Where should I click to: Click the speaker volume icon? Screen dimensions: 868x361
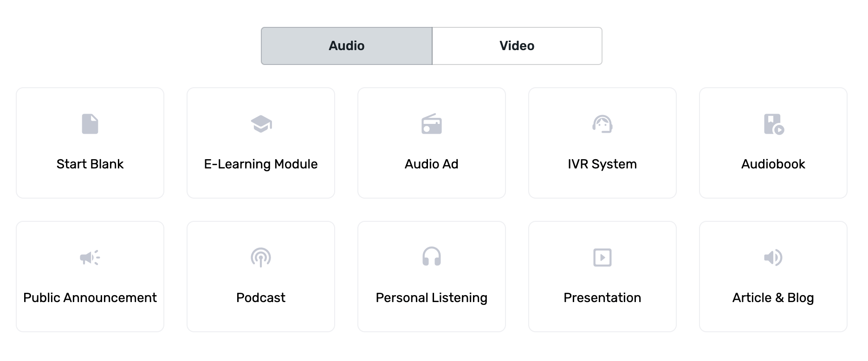(773, 258)
